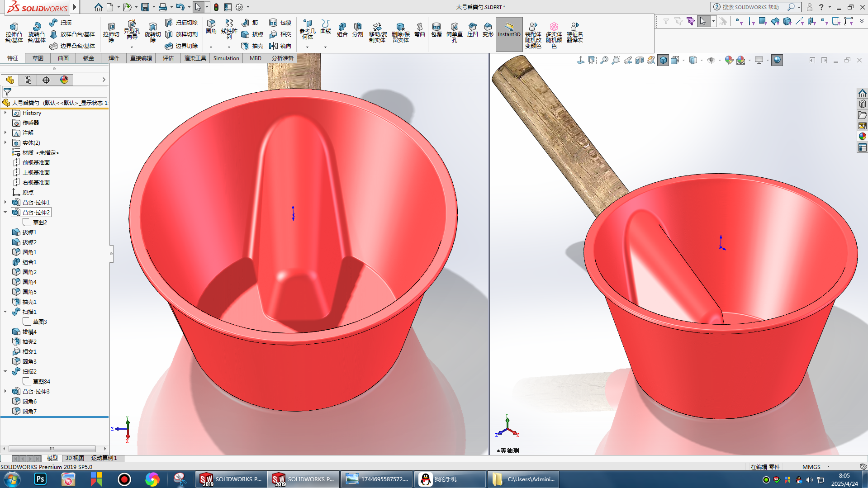Expand the 凸台-拉伸3 feature node

(5, 391)
